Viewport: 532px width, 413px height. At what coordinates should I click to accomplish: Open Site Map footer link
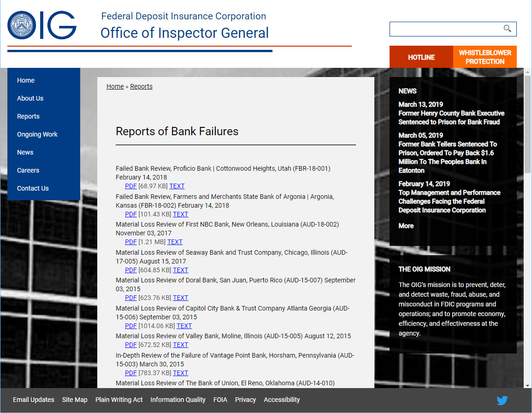[75, 400]
